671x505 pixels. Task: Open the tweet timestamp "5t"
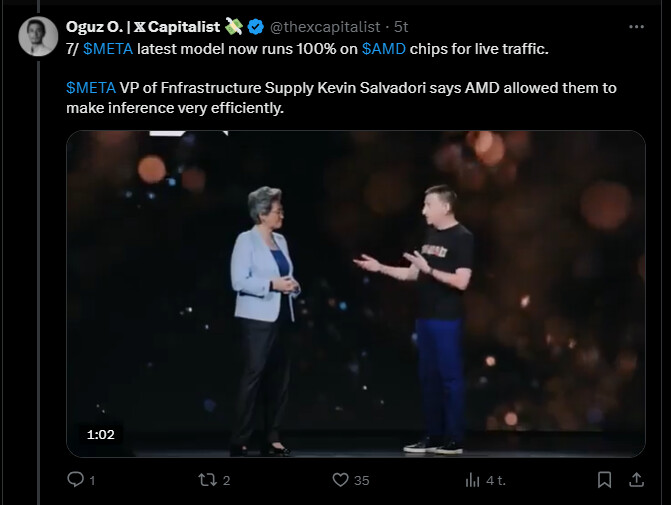coord(400,26)
